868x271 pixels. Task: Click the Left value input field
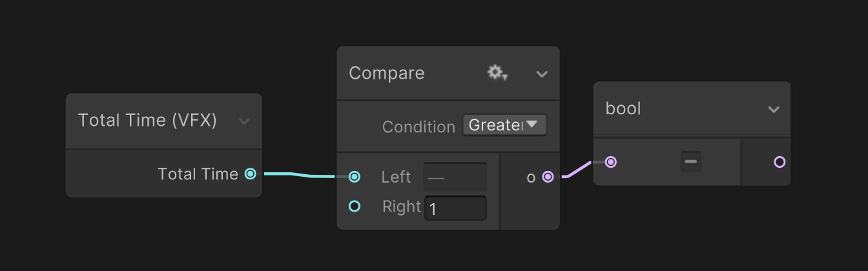pyautogui.click(x=455, y=177)
